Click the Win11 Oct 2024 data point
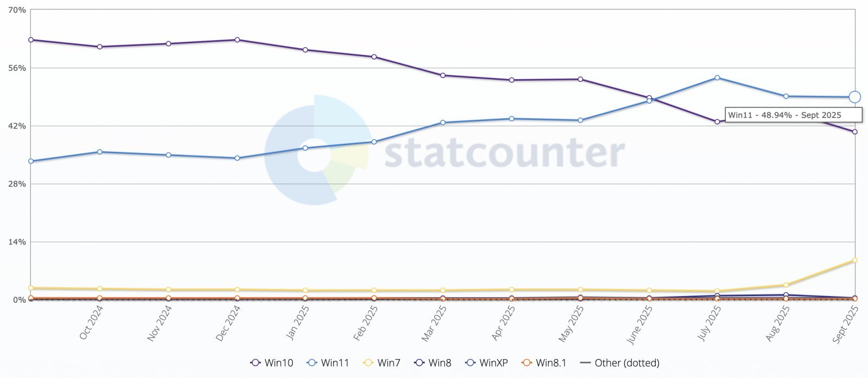The height and width of the screenshot is (378, 868). (x=100, y=152)
